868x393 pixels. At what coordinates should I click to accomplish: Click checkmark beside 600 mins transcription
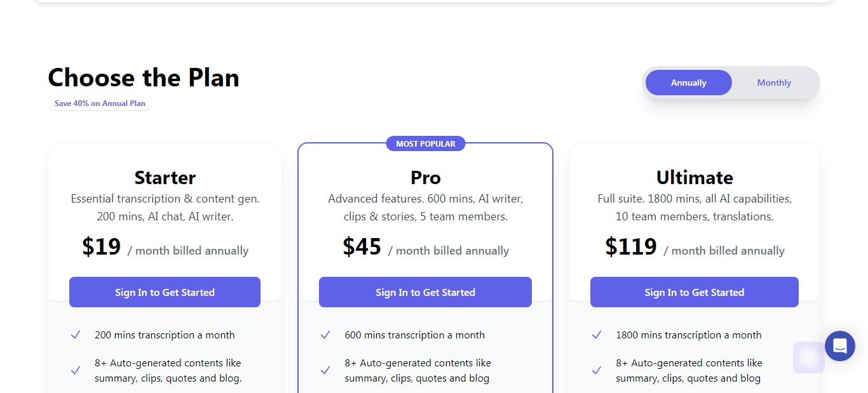[x=325, y=335]
